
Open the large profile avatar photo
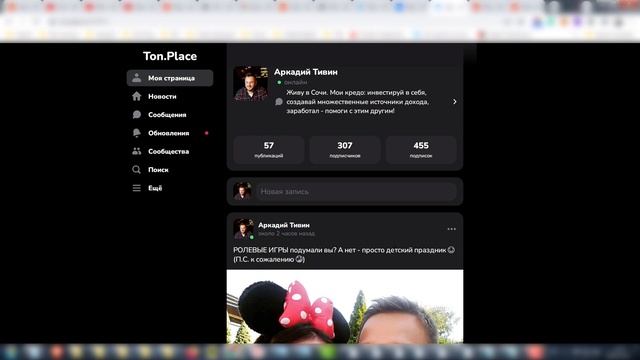pos(251,83)
